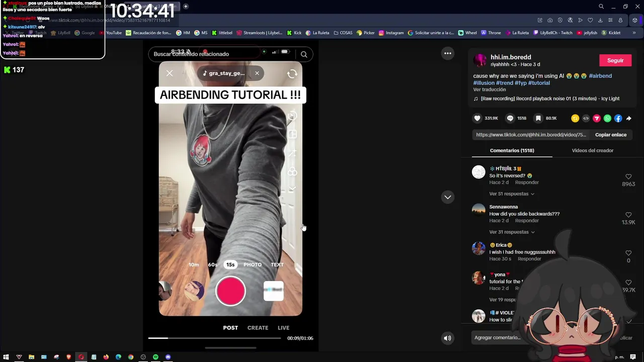Click Responder under Erica's comment
Viewport: 644px width, 362px height.
click(x=529, y=259)
